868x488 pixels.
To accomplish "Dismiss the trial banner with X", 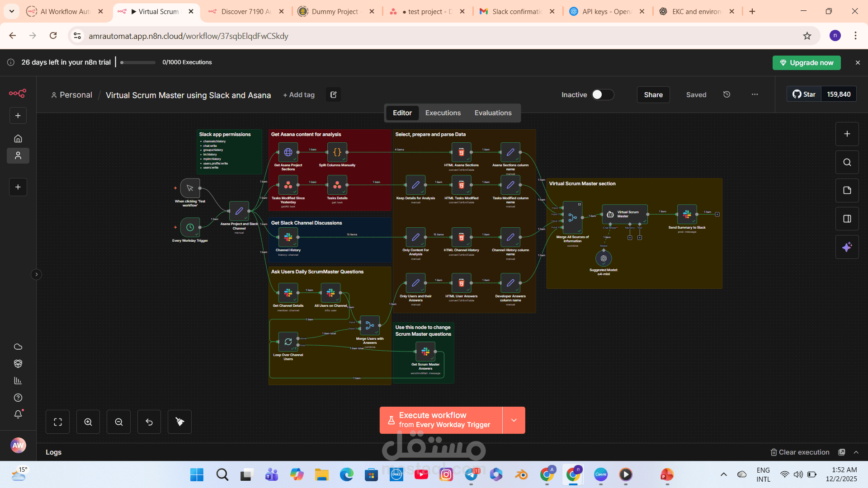I will (858, 63).
